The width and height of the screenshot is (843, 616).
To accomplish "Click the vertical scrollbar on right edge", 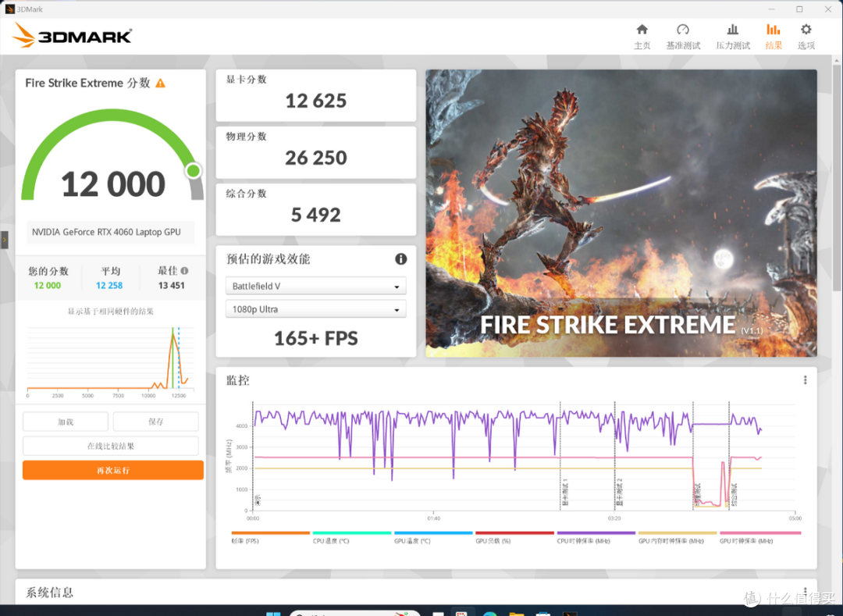I will [x=838, y=177].
